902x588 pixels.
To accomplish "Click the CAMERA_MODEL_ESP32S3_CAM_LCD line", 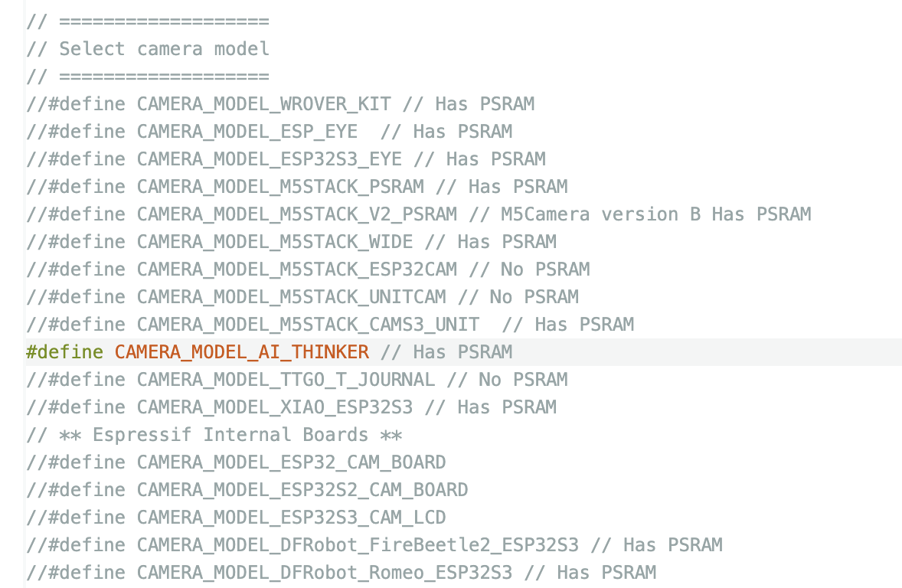I will (291, 518).
